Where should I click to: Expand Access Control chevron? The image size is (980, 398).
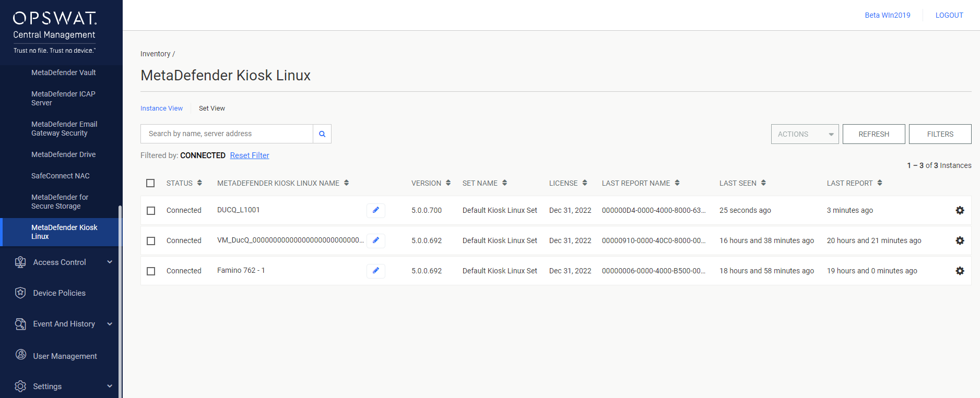click(110, 262)
